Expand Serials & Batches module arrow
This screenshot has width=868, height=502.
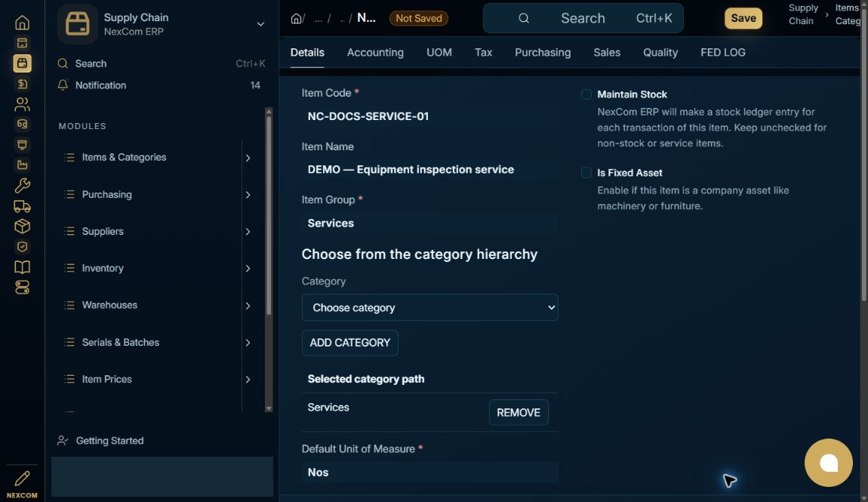248,343
